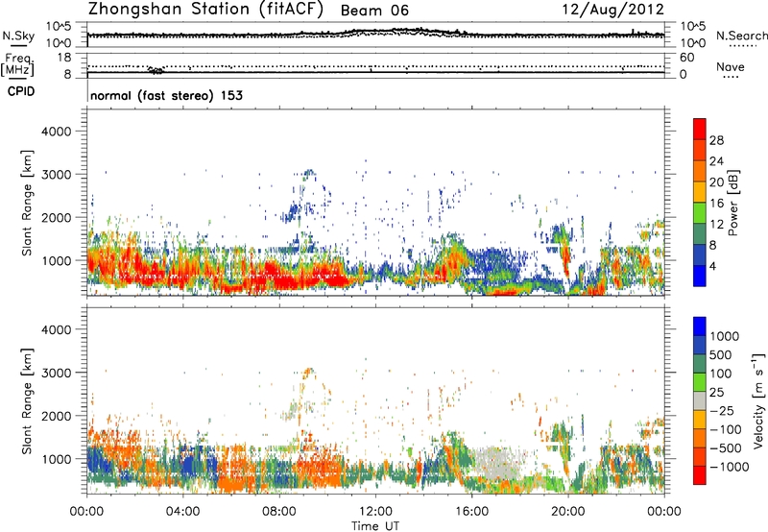
Task: Click velocity panel range tick '3000'
Action: [57, 373]
